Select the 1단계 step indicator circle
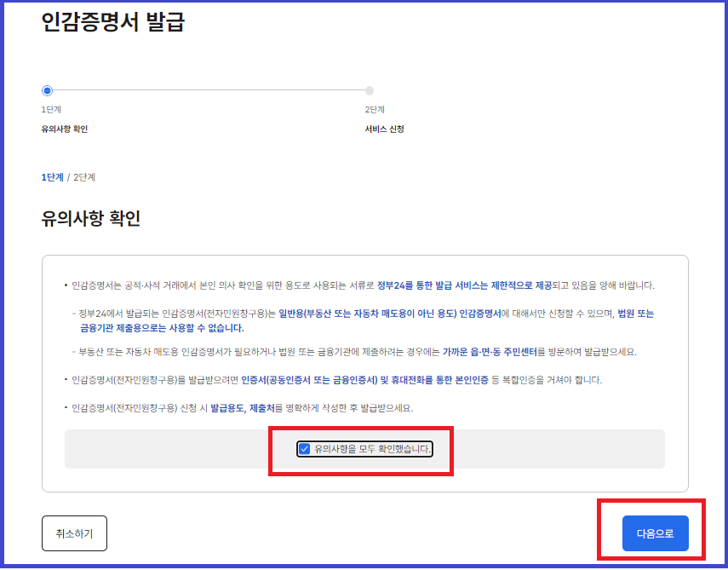Screen dimensions: 728x570 [47, 90]
